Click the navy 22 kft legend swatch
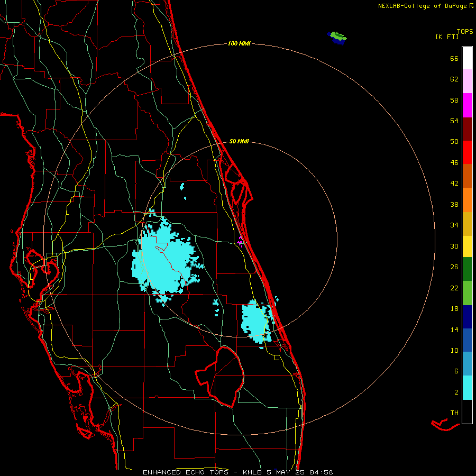 [467, 317]
